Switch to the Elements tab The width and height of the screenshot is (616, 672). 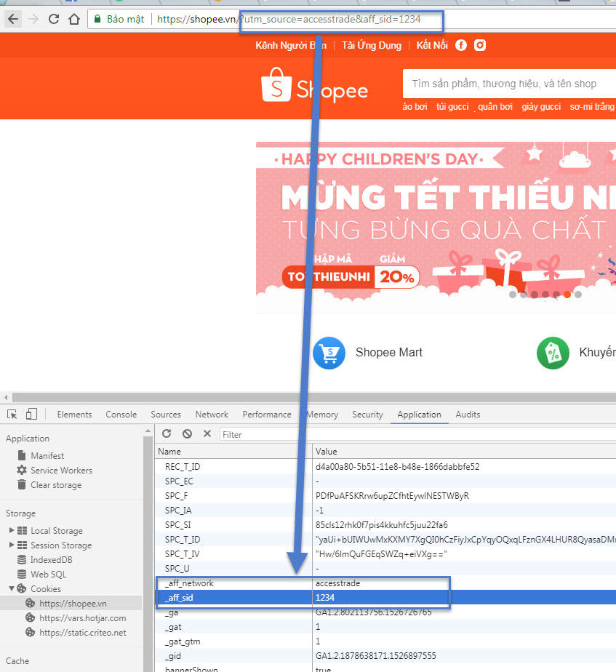tap(74, 415)
